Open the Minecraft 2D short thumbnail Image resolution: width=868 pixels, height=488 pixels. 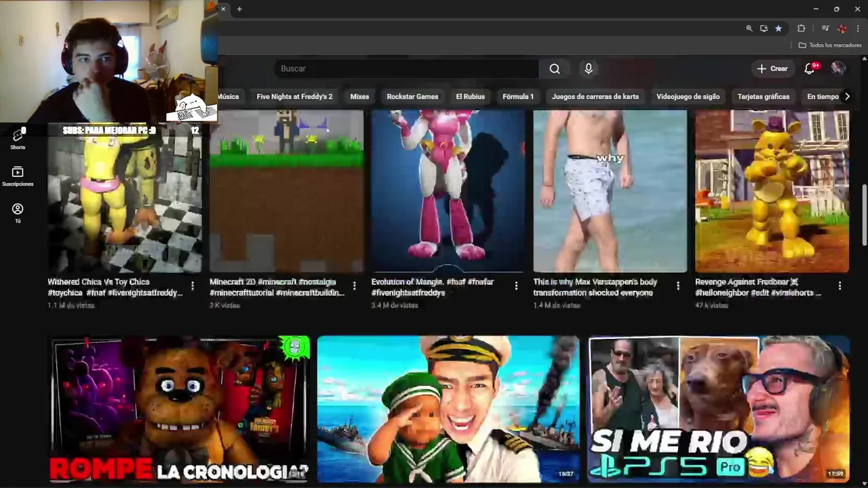(x=286, y=191)
